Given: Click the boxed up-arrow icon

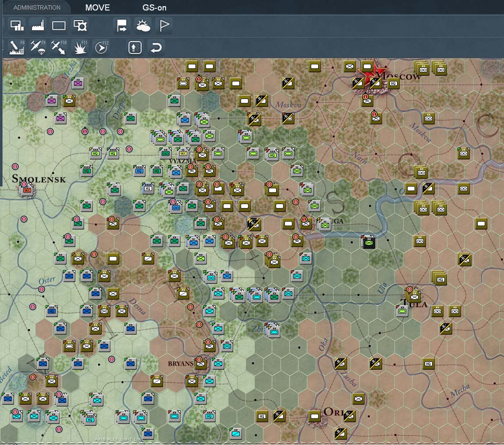Looking at the screenshot, I should [x=135, y=48].
